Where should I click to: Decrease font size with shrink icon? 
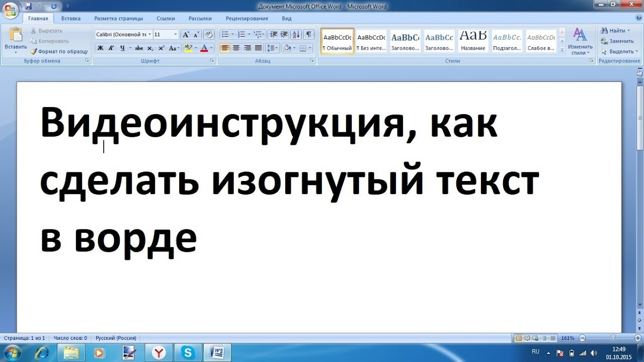pos(196,34)
